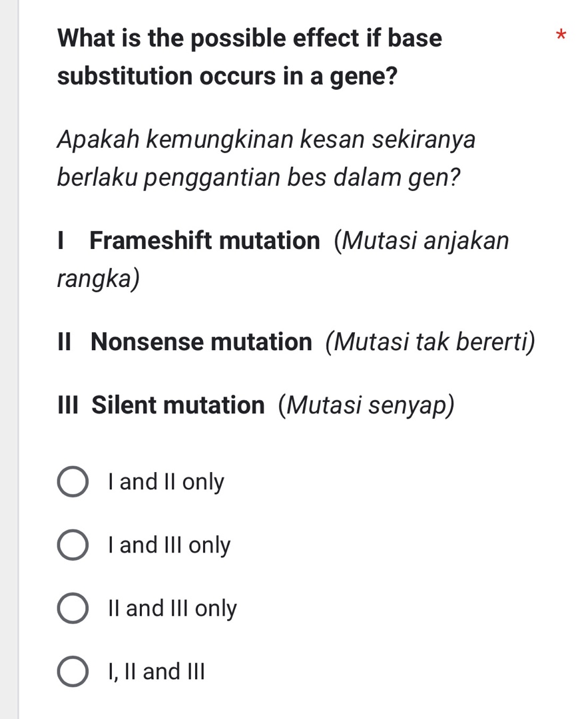Mark the "I, II and III" radio button
Screen dimensions: 588x719
[73, 671]
